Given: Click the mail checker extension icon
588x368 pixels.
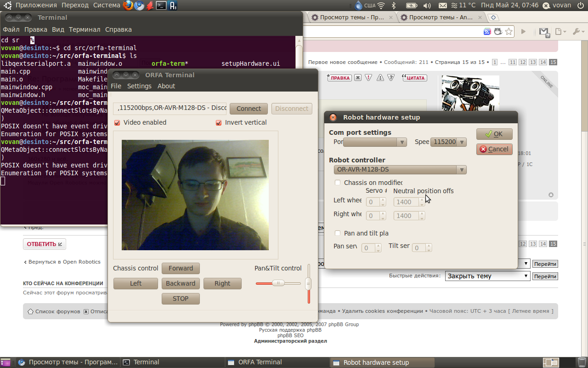Looking at the screenshot, I should (544, 32).
